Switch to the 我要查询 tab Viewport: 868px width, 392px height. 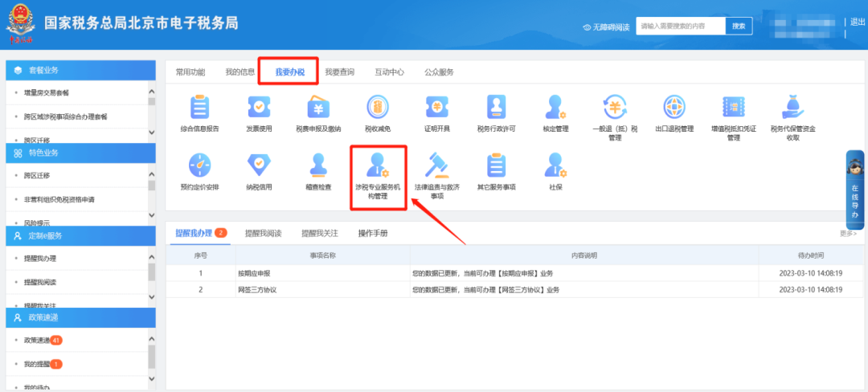(339, 72)
